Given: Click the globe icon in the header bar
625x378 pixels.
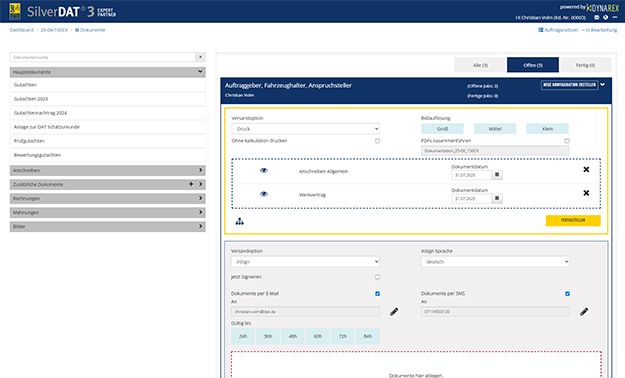Looking at the screenshot, I should [x=605, y=18].
